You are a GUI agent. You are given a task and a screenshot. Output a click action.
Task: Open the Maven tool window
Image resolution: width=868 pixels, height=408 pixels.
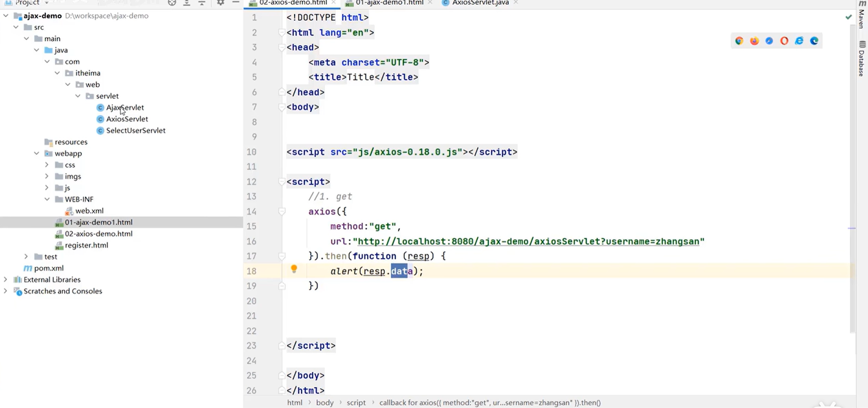point(862,14)
